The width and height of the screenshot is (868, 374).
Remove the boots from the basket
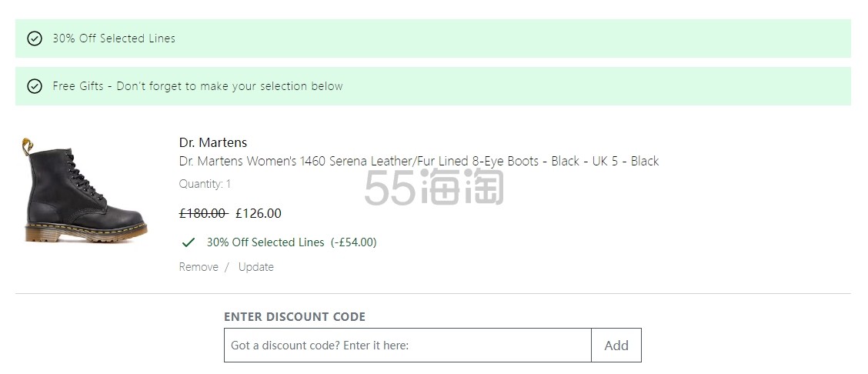pos(199,267)
